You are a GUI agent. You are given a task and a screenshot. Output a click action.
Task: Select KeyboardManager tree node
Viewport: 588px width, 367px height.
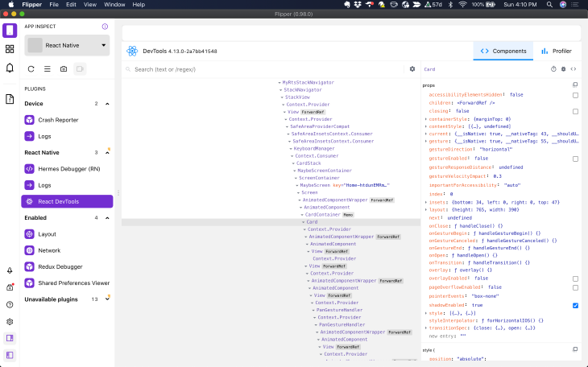point(314,149)
